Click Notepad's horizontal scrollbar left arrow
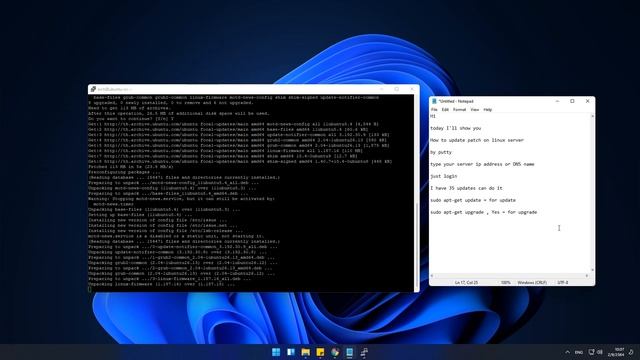640x360 pixels. [x=432, y=276]
